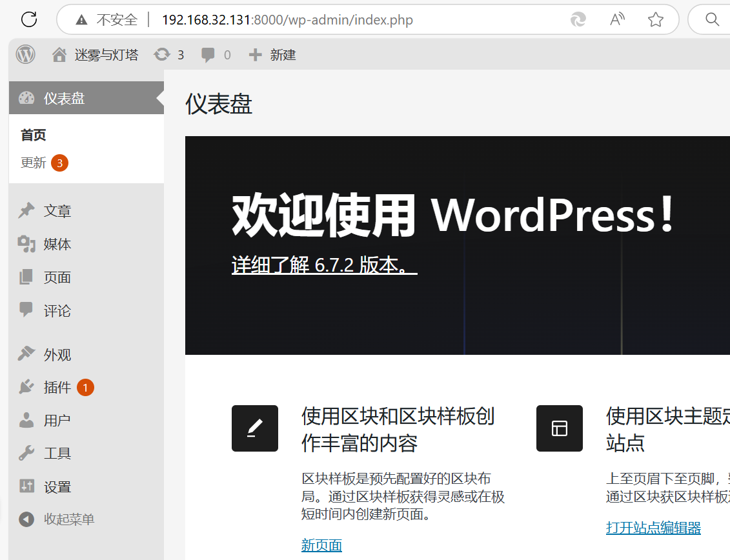Click the 使用区块和区块样板创作丰富的内容 heading
Screen dimensions: 730x560
[398, 429]
